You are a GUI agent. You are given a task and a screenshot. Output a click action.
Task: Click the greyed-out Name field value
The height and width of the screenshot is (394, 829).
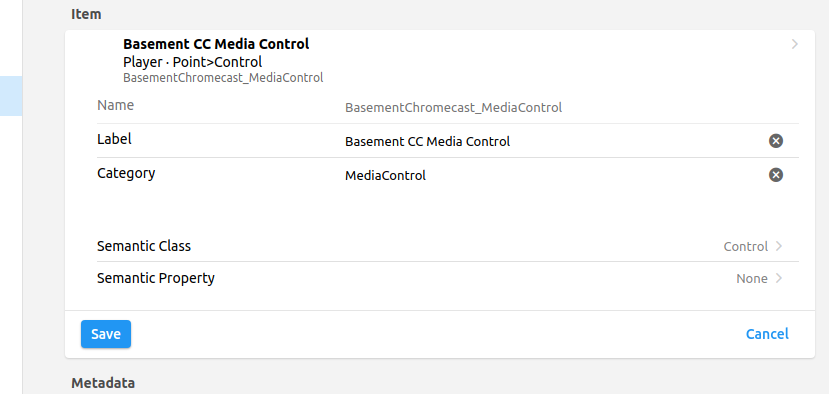(x=453, y=107)
